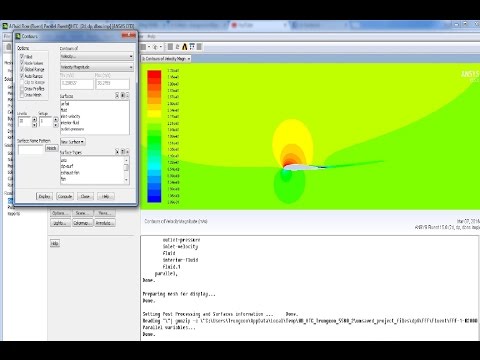Toggle the Node Values checkbox

click(x=22, y=63)
